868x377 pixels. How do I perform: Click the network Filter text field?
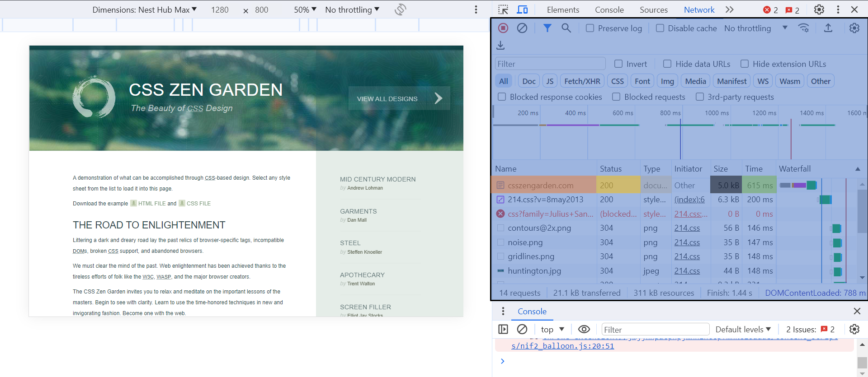click(x=550, y=64)
